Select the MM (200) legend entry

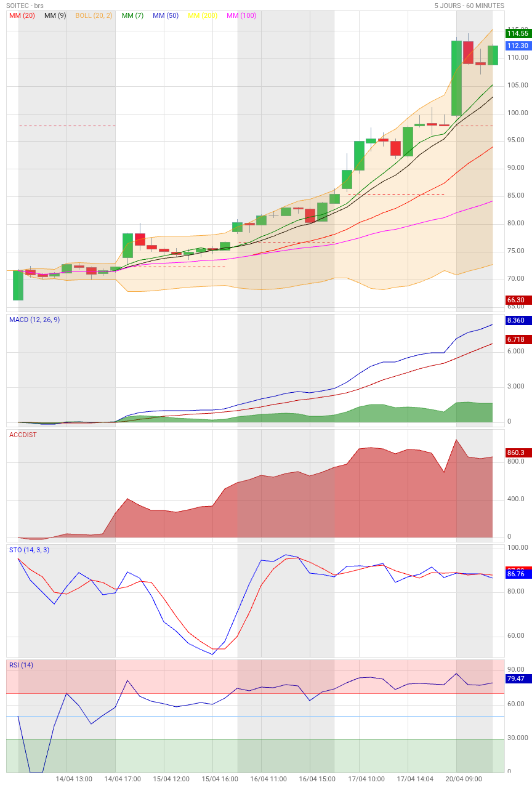pyautogui.click(x=203, y=15)
